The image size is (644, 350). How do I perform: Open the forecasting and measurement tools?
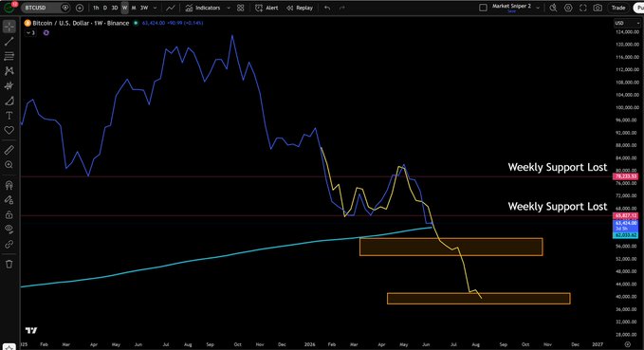coord(9,85)
